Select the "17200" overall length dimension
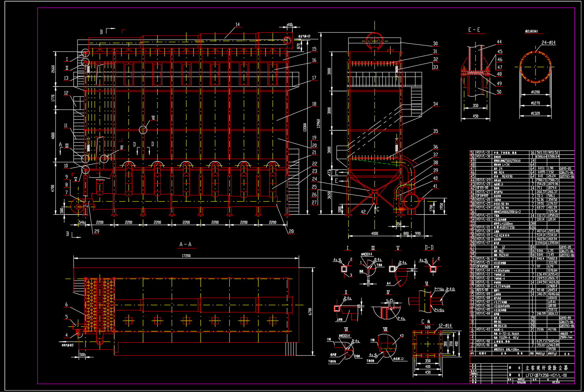This screenshot has height=392, width=584. click(185, 256)
